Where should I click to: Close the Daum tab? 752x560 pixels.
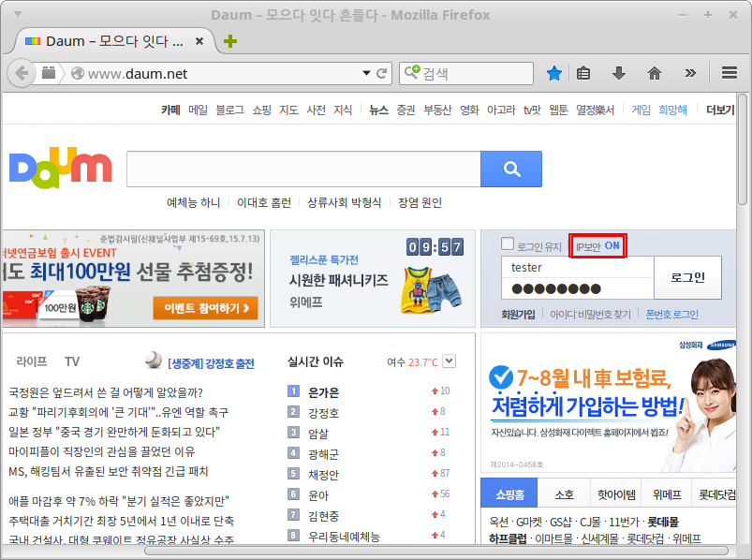199,41
